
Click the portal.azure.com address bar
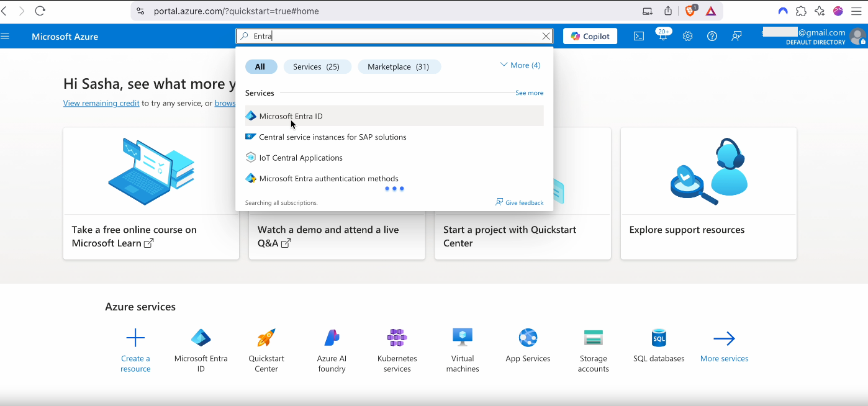click(386, 11)
